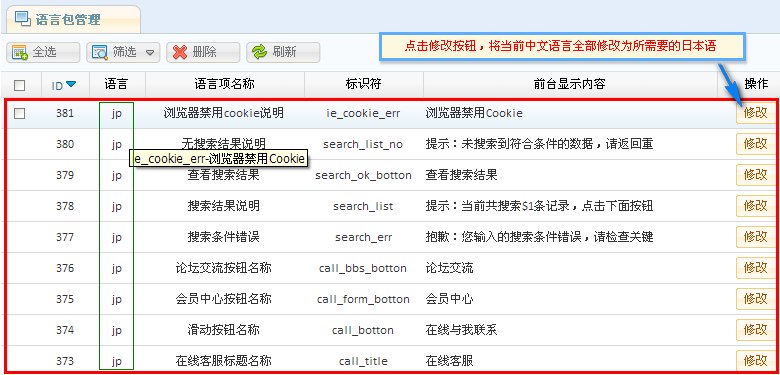Select ID cell 375

pos(65,299)
